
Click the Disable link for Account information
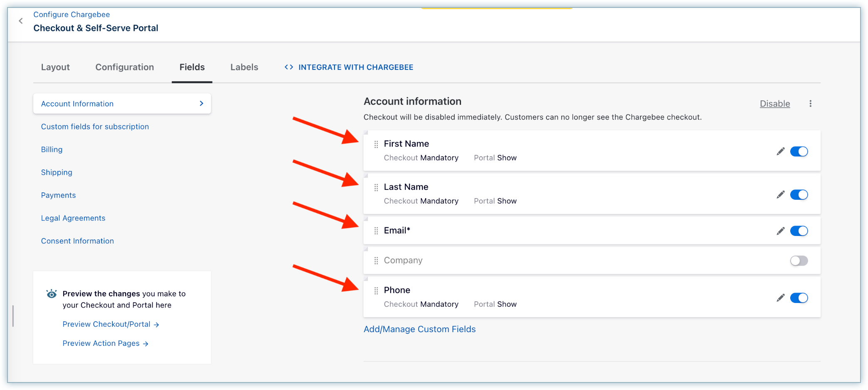(774, 104)
